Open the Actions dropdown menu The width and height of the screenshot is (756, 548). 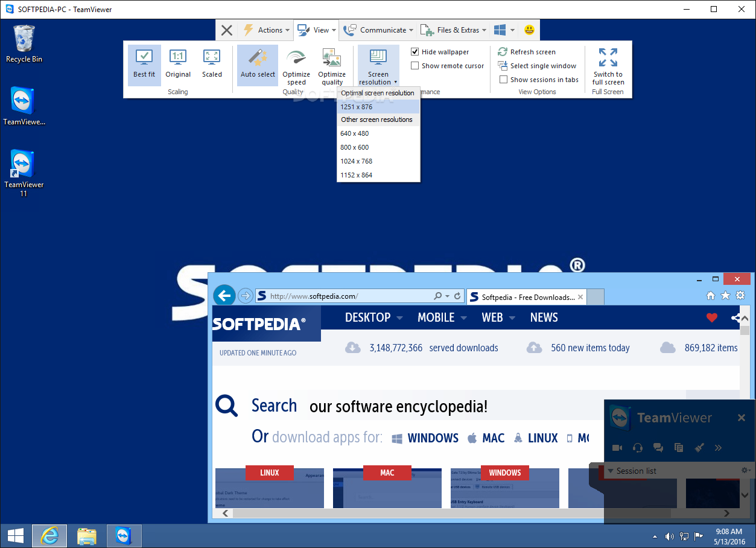(x=267, y=30)
